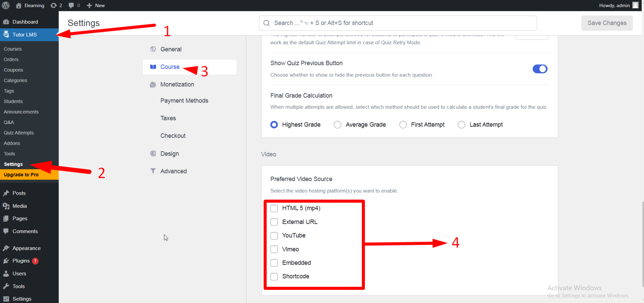Open the updates icon in admin bar
Screen dimensions: 644x303
(x=54, y=5)
